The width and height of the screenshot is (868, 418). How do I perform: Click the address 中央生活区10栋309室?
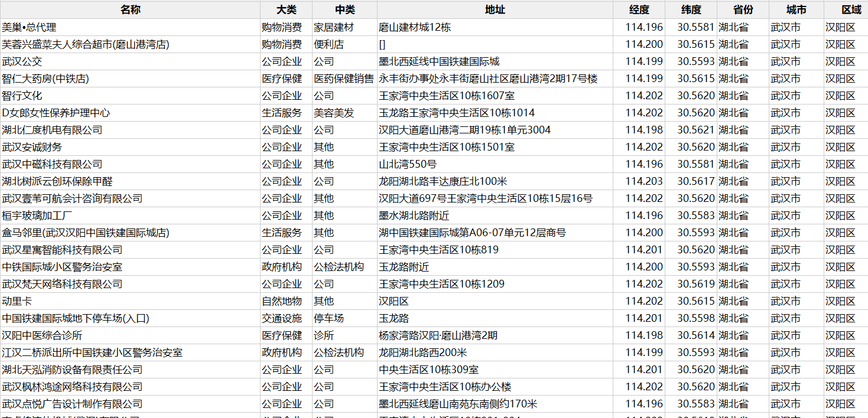pos(495,370)
